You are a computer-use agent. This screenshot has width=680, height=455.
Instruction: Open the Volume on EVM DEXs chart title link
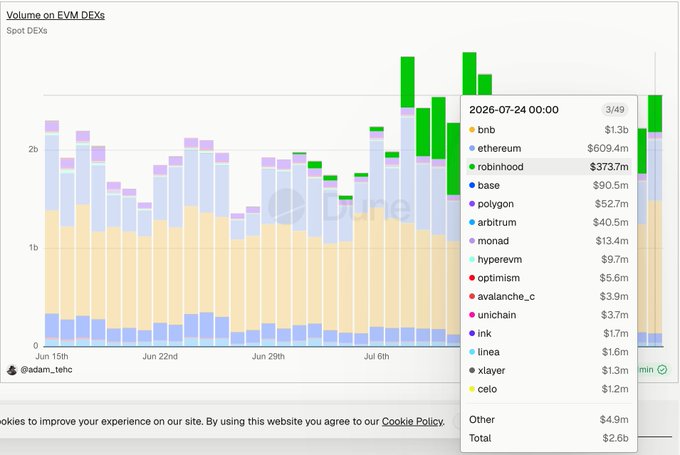click(x=56, y=15)
